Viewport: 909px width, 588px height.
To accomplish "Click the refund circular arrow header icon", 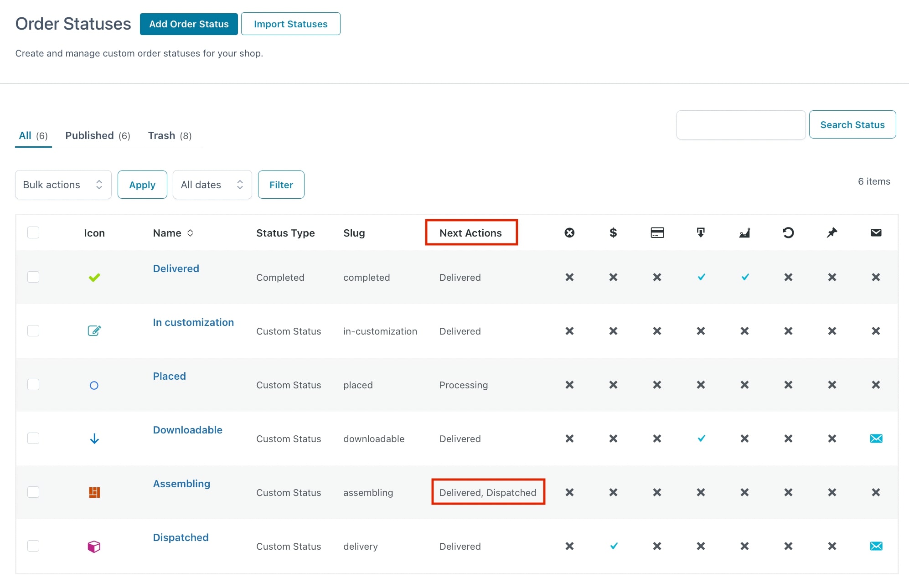I will tap(788, 233).
